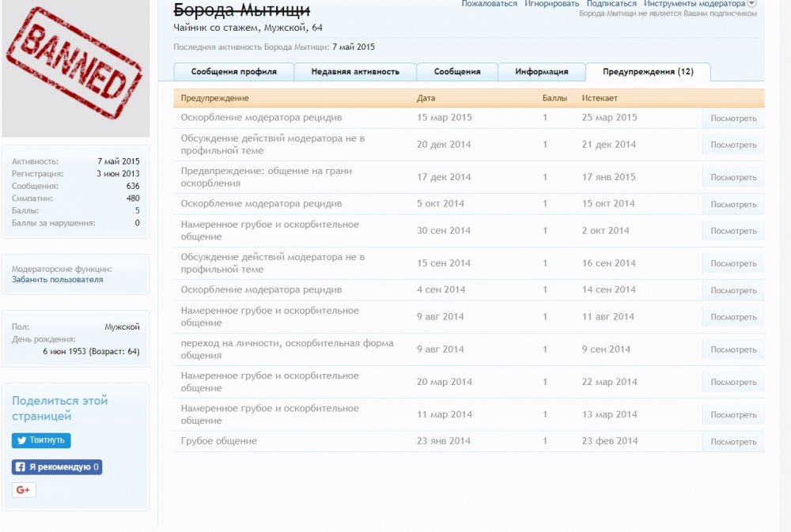Viewport: 791px width, 532px height.
Task: Click the Google Plus share icon
Action: (x=24, y=490)
